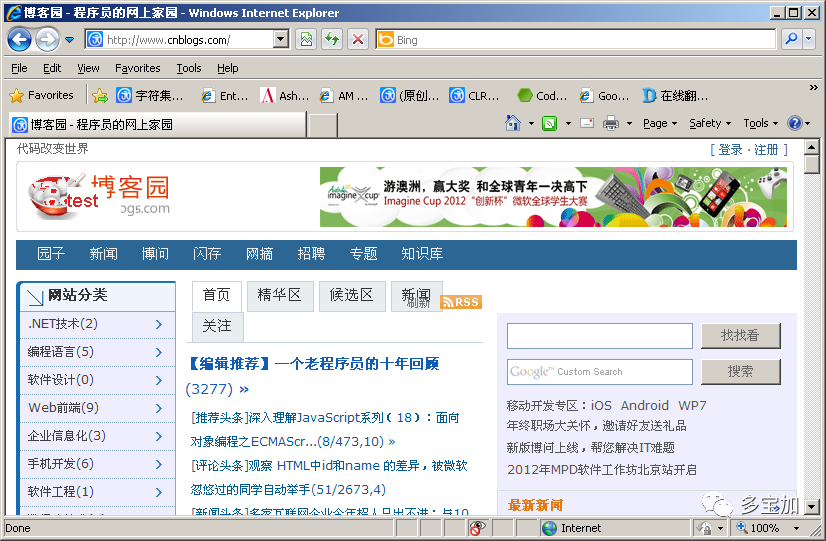Click the 登录 login link
826x541 pixels.
tap(730, 150)
